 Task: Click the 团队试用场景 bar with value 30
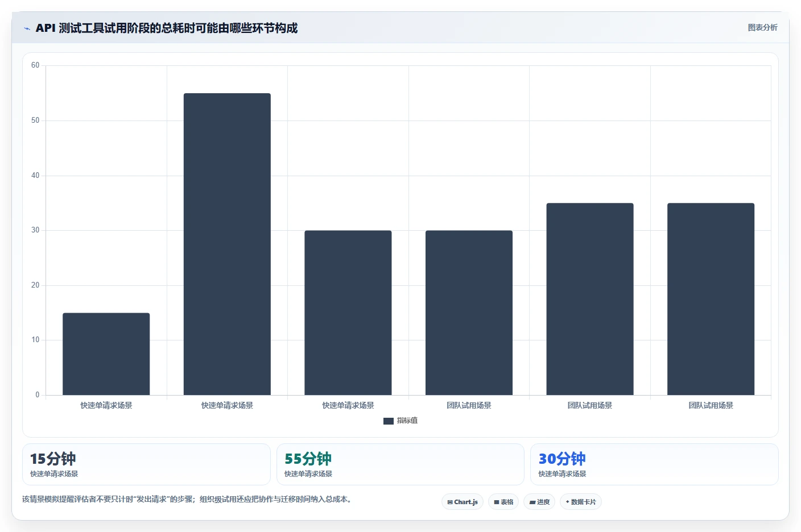pos(469,313)
